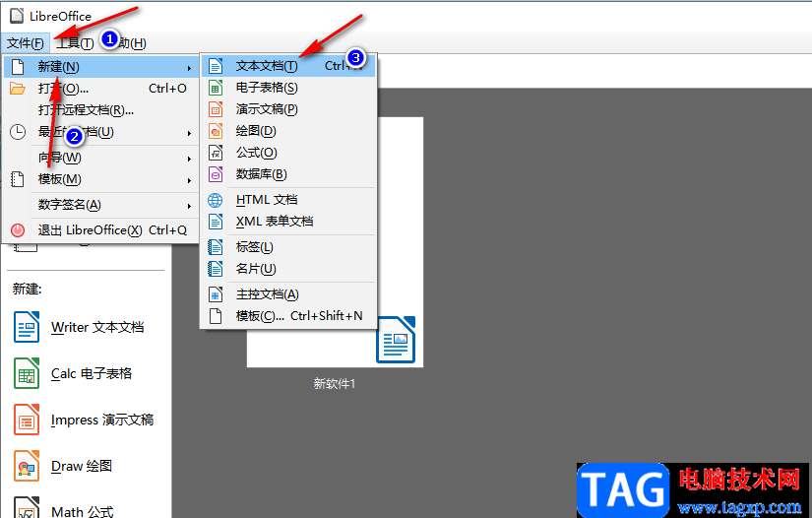Open the 文件(F) menu
Image resolution: width=812 pixels, height=518 pixels.
(25, 43)
